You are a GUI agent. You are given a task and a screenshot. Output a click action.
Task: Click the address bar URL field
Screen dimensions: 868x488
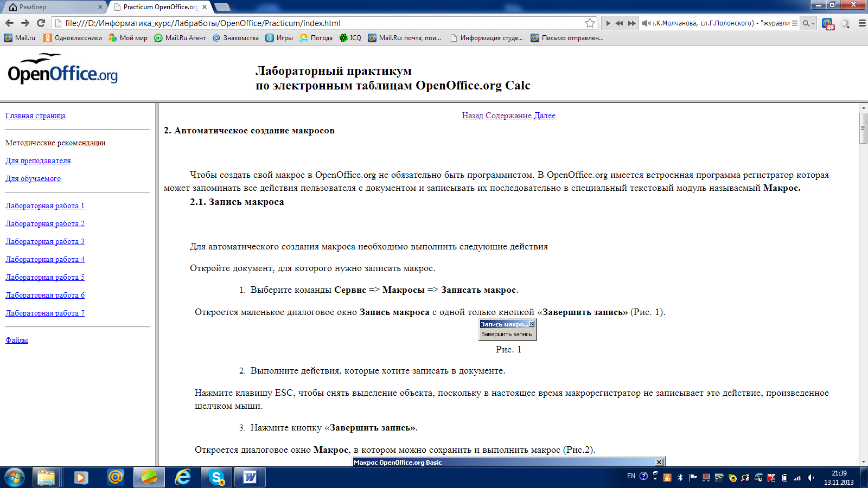(323, 23)
